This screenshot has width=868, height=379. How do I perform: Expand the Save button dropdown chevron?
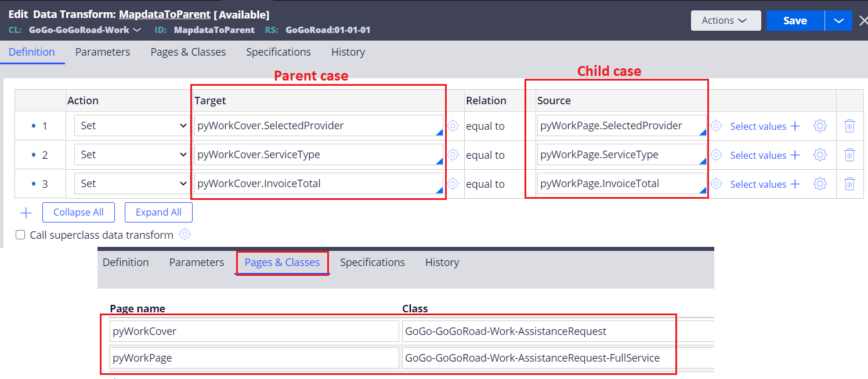coord(838,20)
